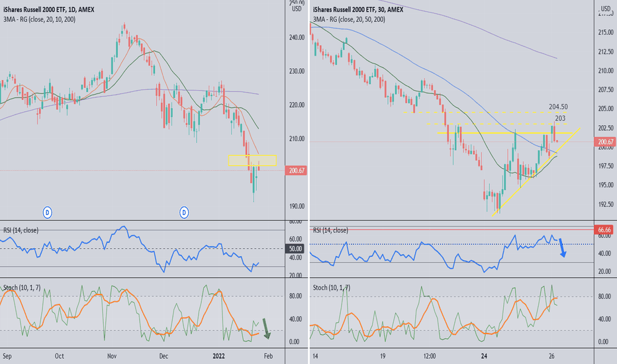Click the red 200.67 price tag on right chart
Screen dimensions: 617x364
coord(606,142)
